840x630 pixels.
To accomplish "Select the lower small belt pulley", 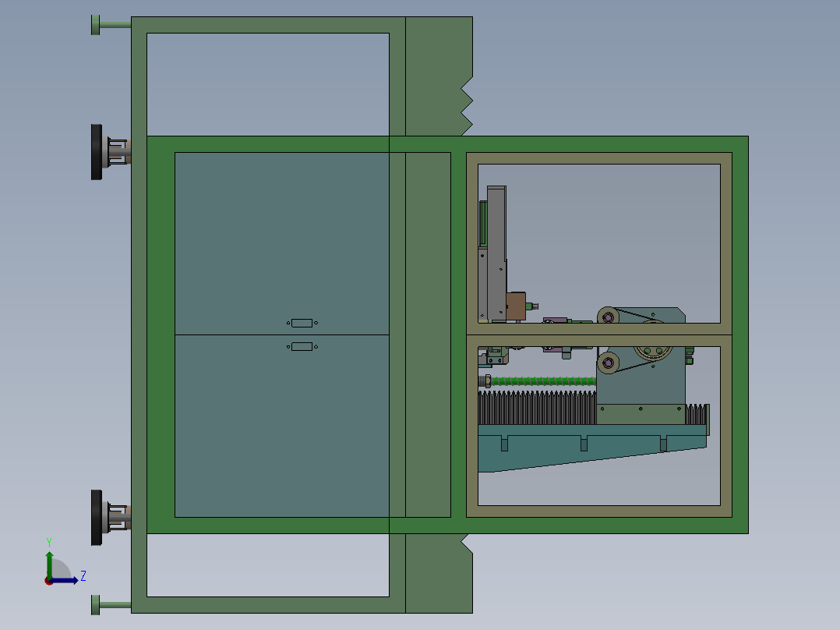I will 608,363.
